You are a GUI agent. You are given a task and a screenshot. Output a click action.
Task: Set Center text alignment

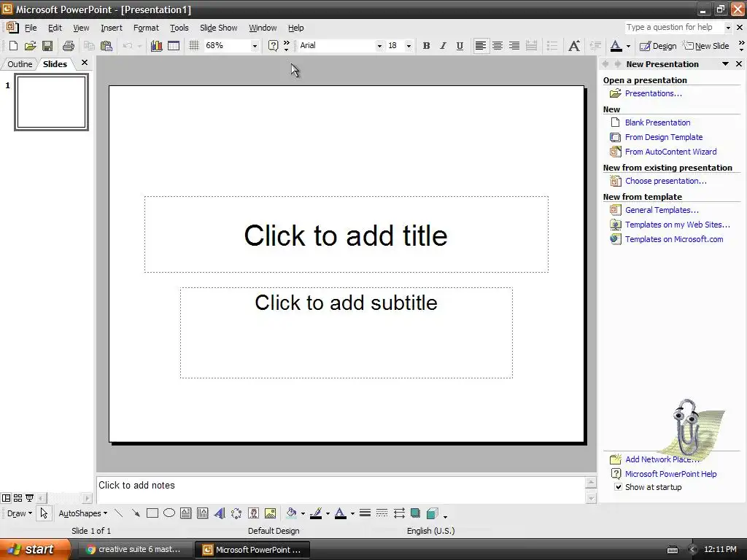click(x=498, y=46)
